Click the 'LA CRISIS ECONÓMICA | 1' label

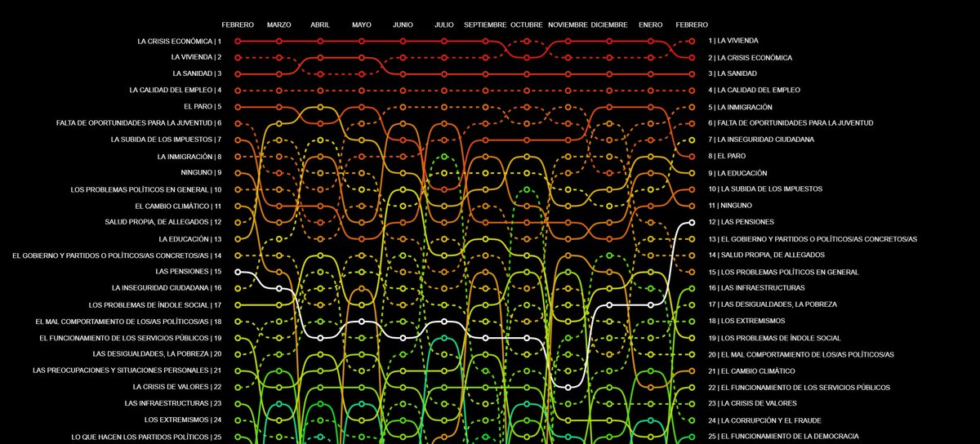click(x=179, y=41)
